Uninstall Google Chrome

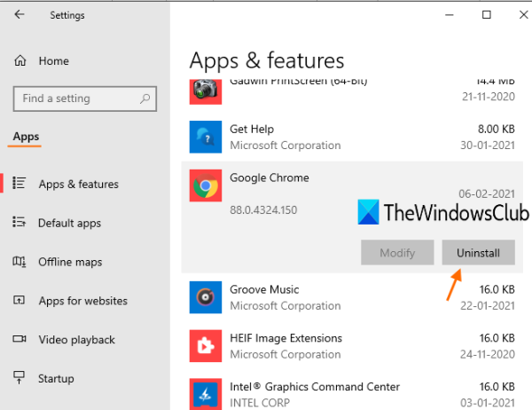478,253
